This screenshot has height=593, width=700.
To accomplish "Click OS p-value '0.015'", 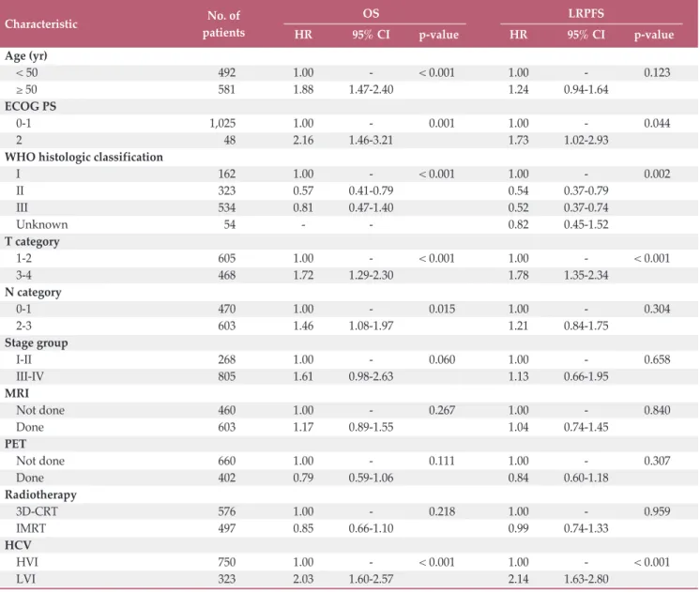I will pos(442,309).
